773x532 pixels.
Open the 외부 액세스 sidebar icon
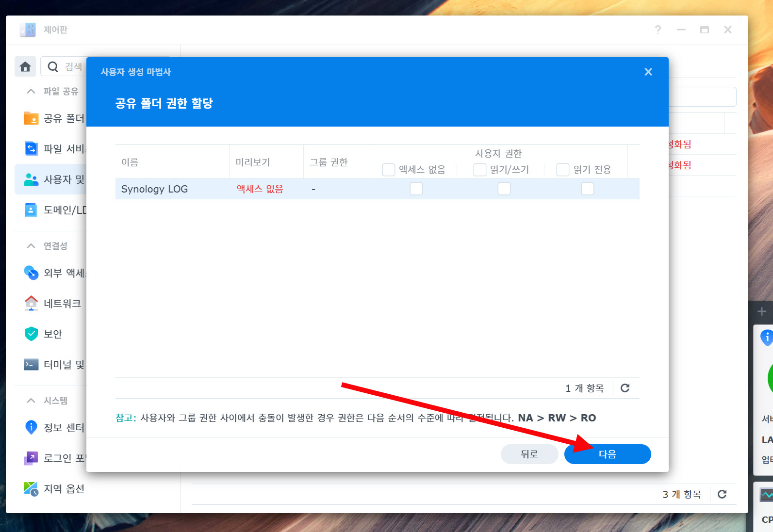point(31,273)
